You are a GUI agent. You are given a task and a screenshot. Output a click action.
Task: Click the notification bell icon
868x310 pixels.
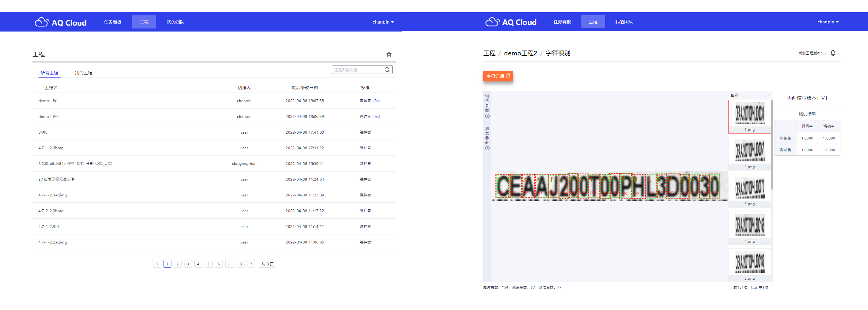click(x=833, y=53)
